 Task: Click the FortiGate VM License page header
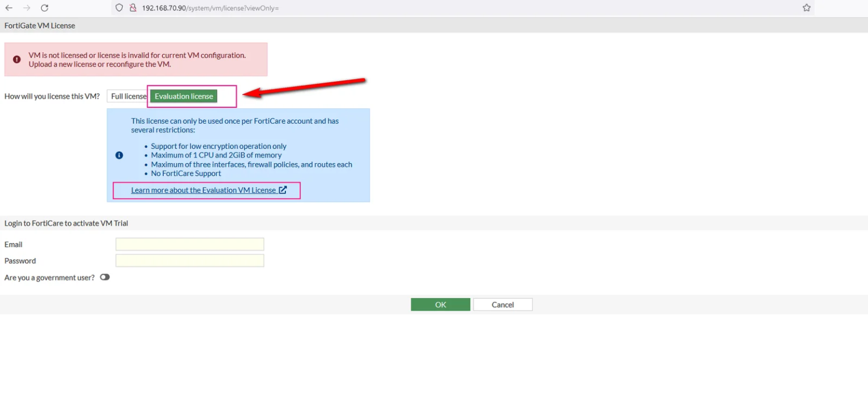(x=40, y=25)
